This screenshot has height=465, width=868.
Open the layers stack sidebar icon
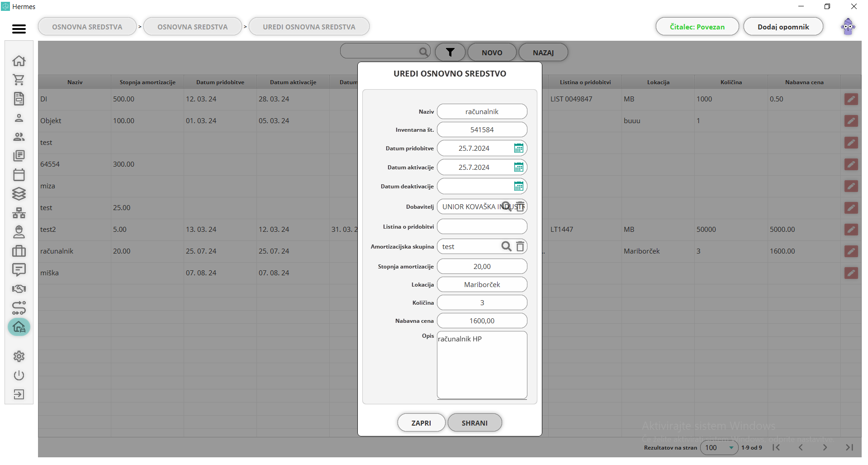tap(19, 194)
